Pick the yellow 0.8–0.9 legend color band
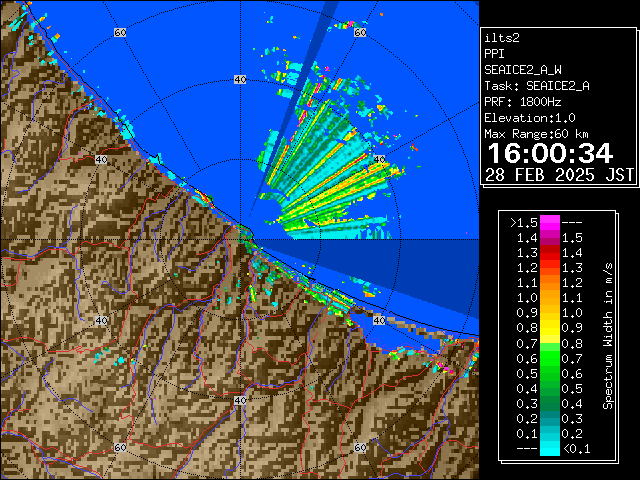The width and height of the screenshot is (640, 480). point(550,328)
